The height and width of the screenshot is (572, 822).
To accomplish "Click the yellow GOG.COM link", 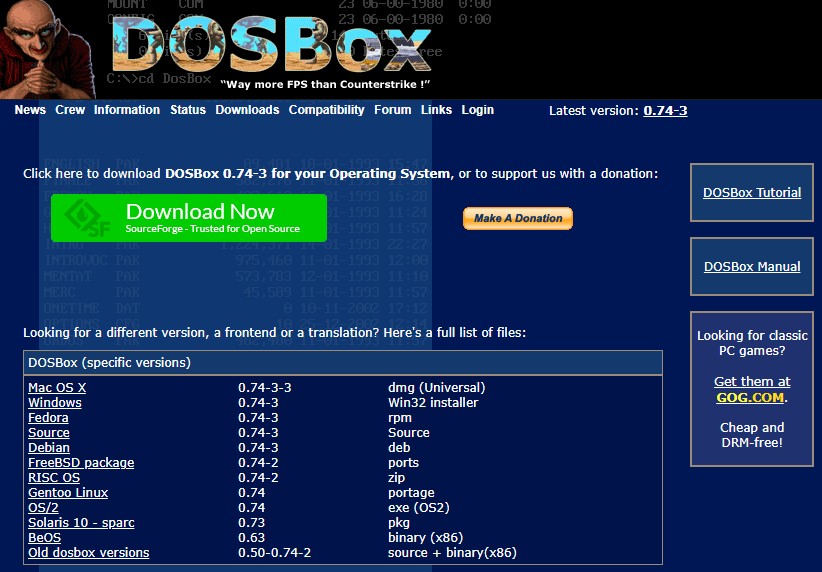I will pos(750,397).
